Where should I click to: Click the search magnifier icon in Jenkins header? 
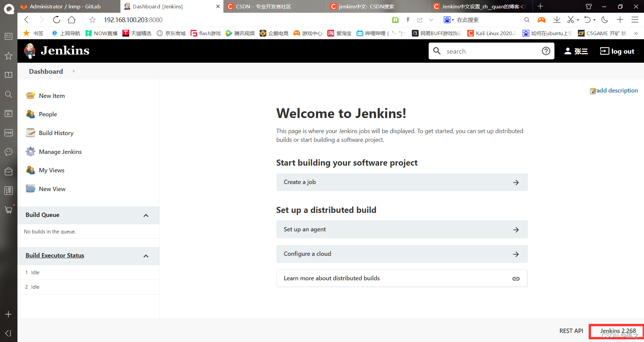point(437,51)
